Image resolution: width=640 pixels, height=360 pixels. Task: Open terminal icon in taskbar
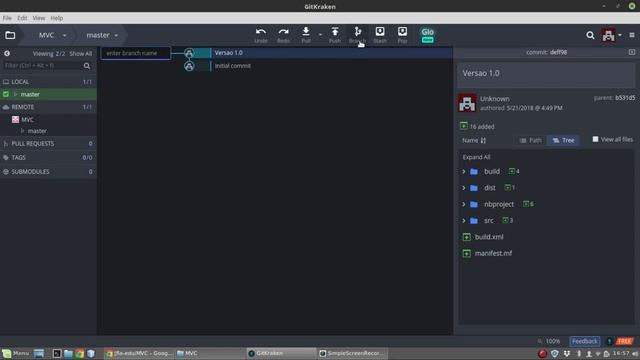click(x=57, y=353)
